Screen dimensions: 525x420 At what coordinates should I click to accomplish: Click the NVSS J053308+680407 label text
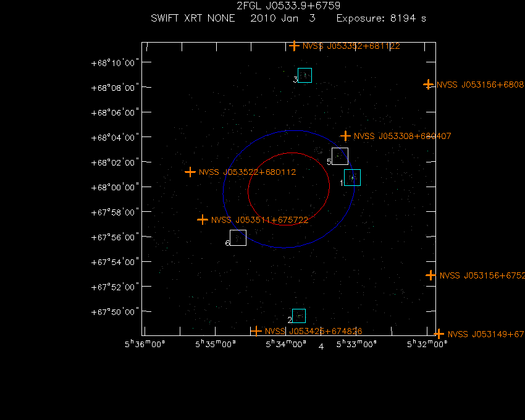[403, 136]
